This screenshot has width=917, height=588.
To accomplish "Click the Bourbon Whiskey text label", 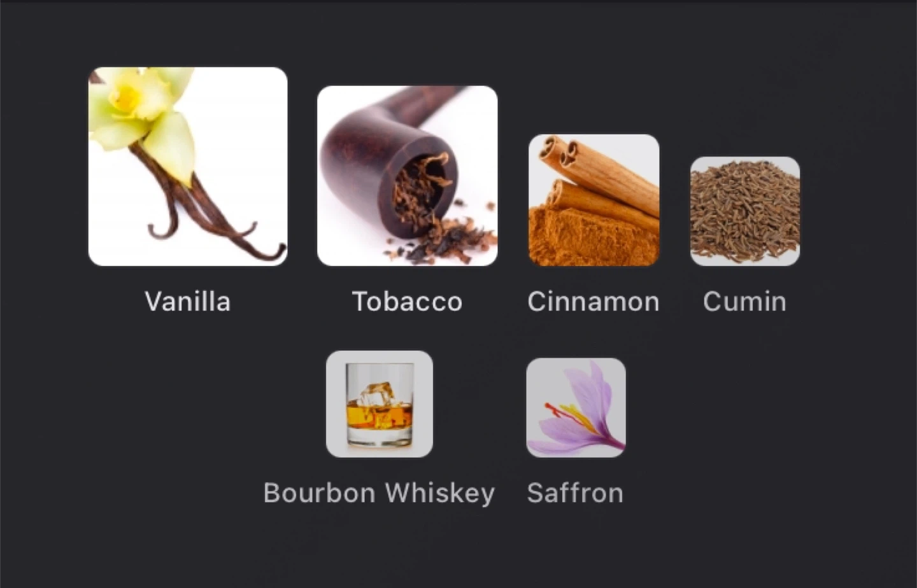I will (380, 493).
